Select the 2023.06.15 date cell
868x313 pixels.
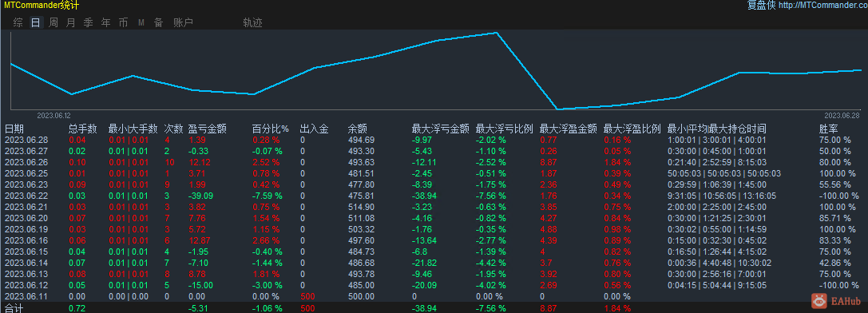click(x=26, y=252)
